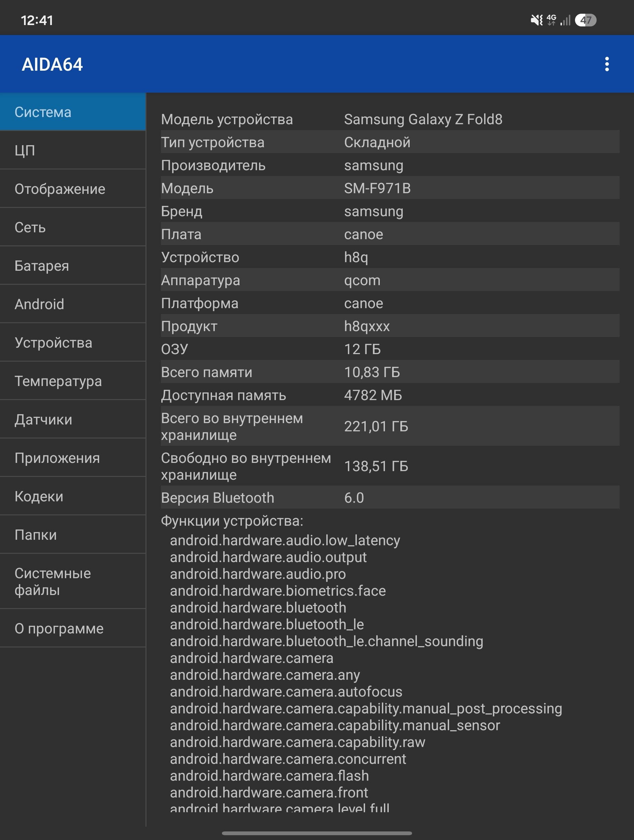Image resolution: width=634 pixels, height=840 pixels.
Task: Tap the Всего памяти value 10,83 ГБ
Action: click(372, 372)
